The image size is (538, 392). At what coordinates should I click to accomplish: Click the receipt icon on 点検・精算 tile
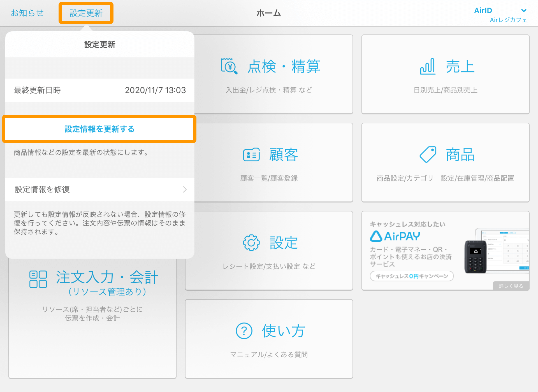point(228,66)
